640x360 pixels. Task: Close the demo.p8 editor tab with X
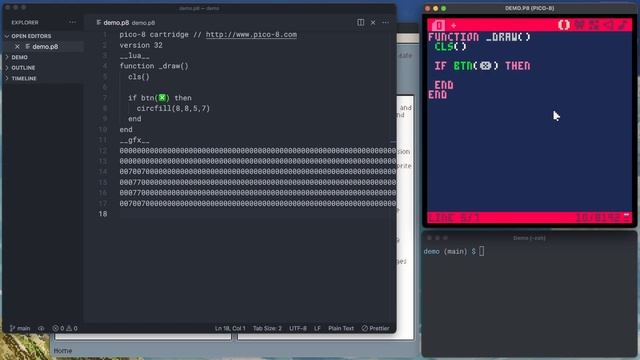tap(373, 22)
